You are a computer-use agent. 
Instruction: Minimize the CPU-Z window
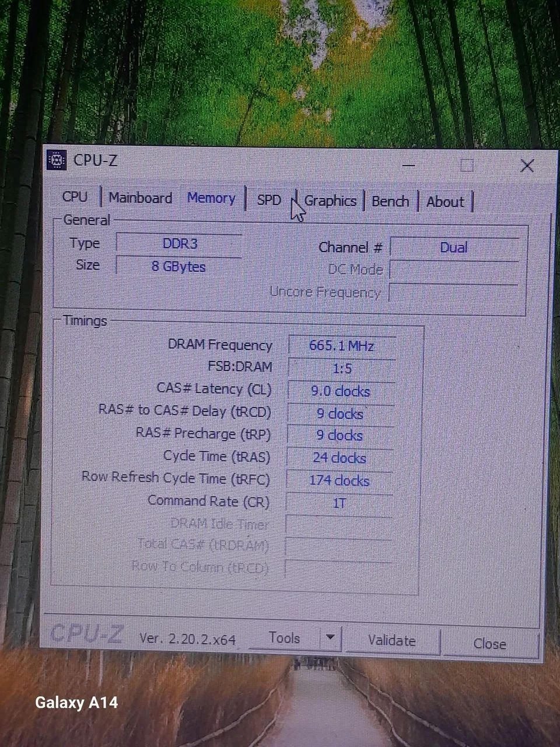tap(409, 165)
